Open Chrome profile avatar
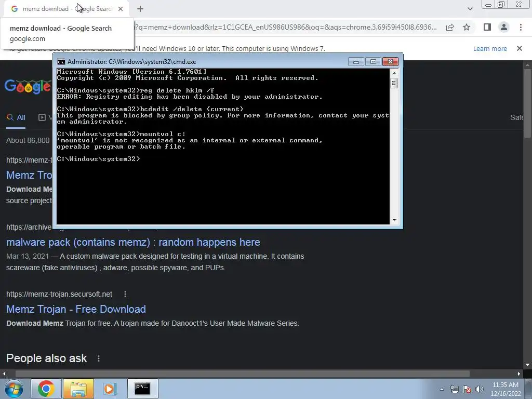Image resolution: width=532 pixels, height=399 pixels. tap(504, 27)
